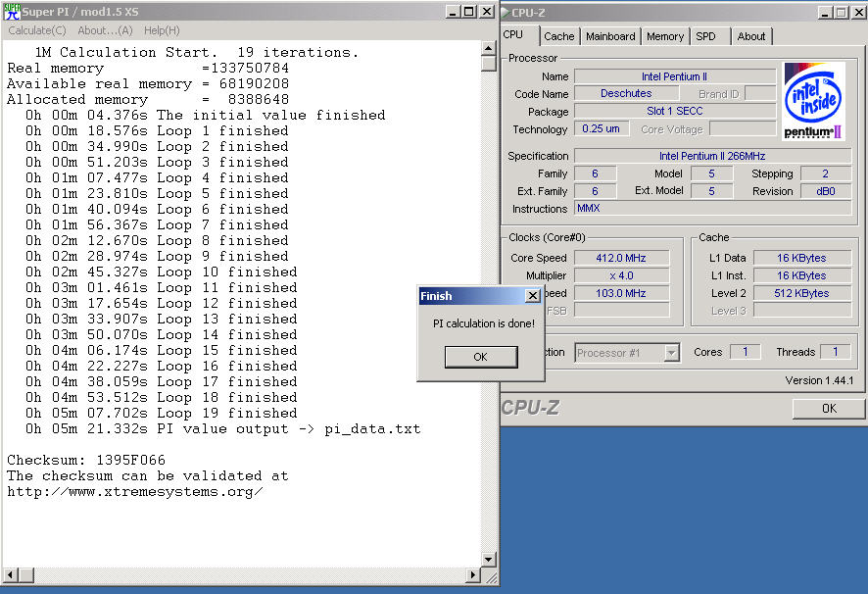Viewport: 868px width, 594px height.
Task: Open the Calculate(C) menu in Super PI
Action: 37,30
